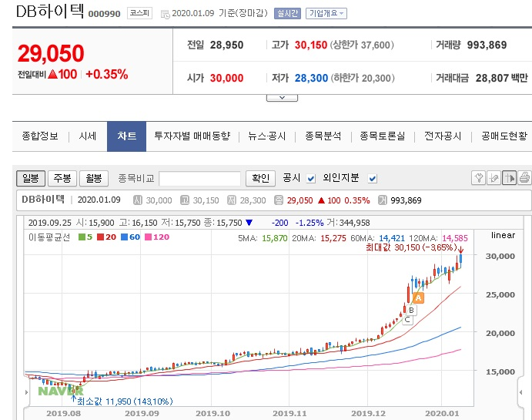This screenshot has height=420, width=532.
Task: Click the green 5-day MA swatch
Action: [x=82, y=237]
